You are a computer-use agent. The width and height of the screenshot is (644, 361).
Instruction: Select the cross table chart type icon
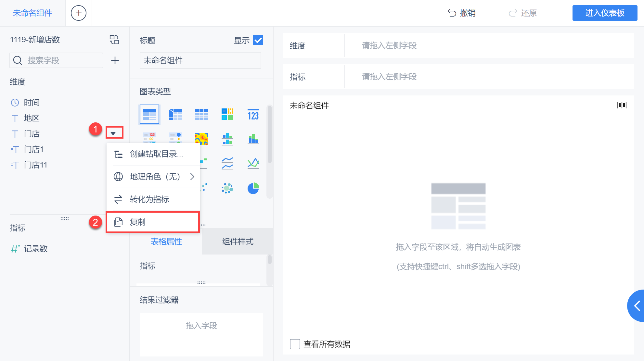(x=175, y=115)
